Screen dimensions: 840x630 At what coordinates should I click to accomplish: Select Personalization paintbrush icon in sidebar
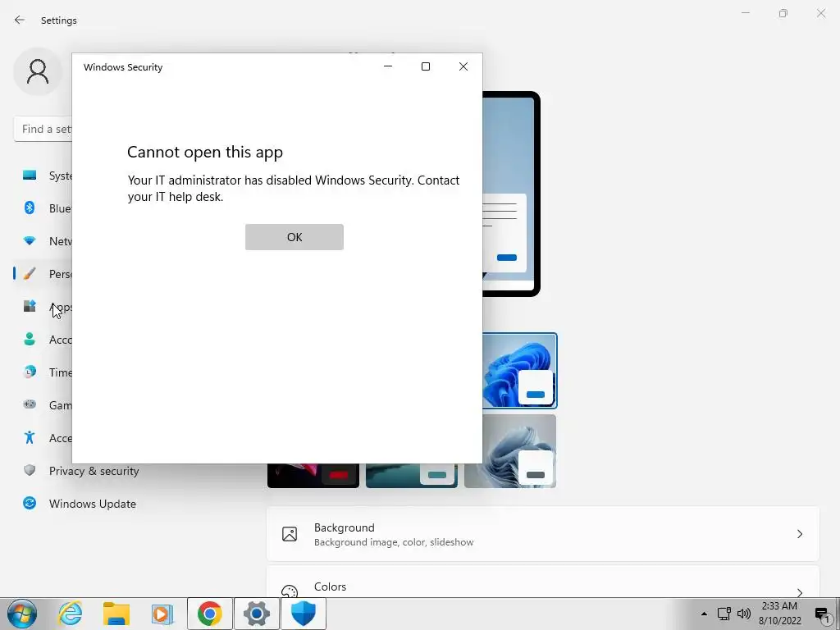coord(30,274)
